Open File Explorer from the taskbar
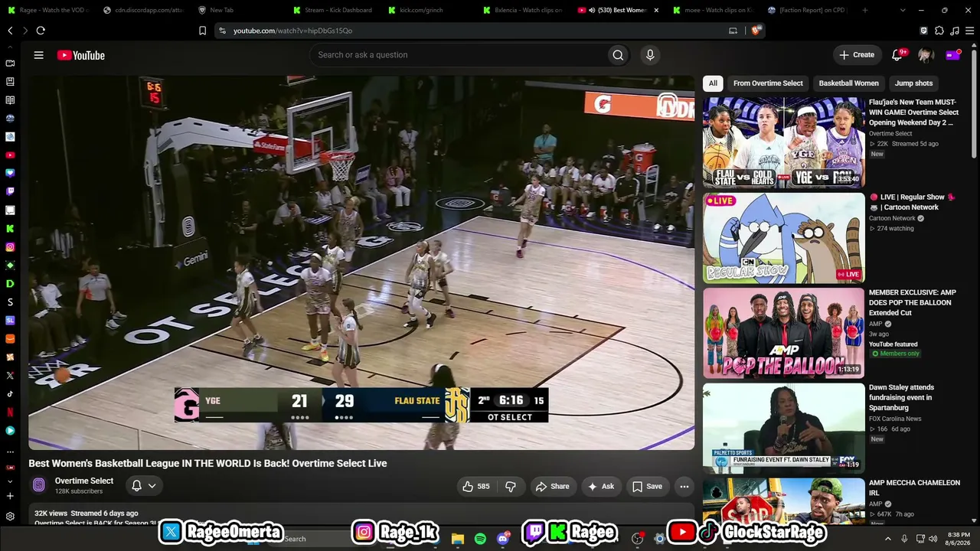Image resolution: width=980 pixels, height=551 pixels. tap(458, 539)
